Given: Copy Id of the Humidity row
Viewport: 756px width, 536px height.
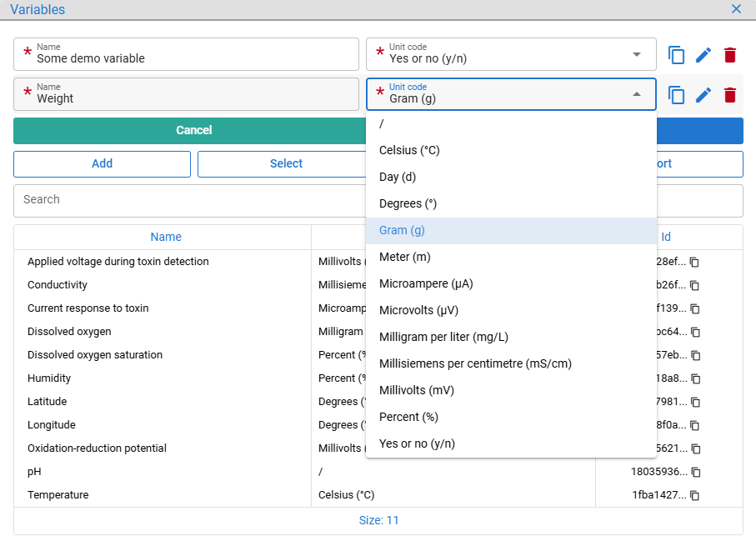Looking at the screenshot, I should (696, 378).
